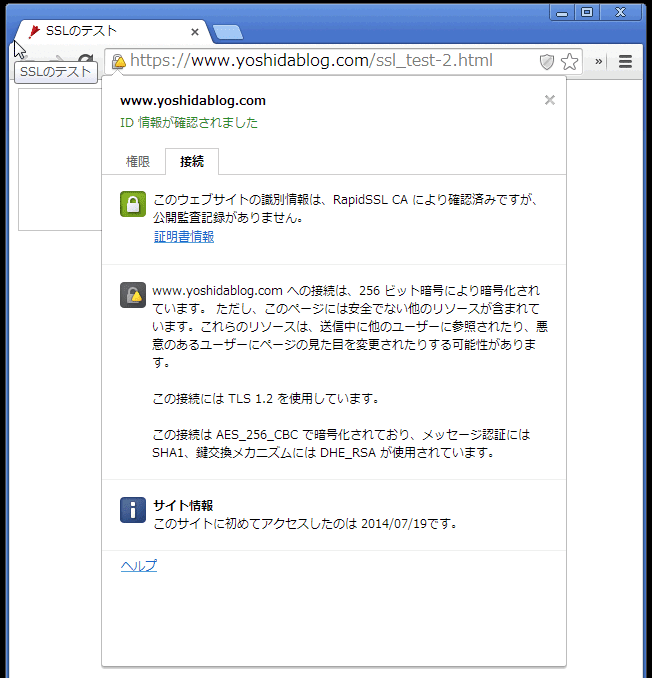Click the green padlock identity icon
Viewport: 652px width, 678px height.
(133, 204)
